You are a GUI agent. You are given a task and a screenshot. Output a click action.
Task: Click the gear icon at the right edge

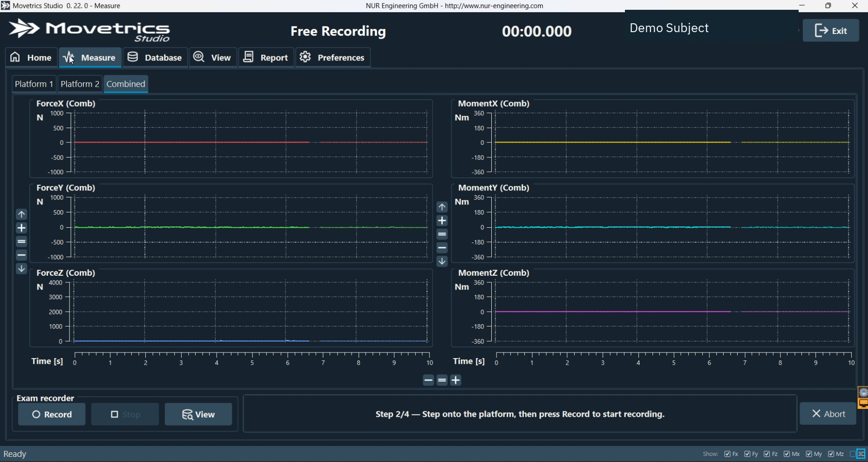pos(863,393)
